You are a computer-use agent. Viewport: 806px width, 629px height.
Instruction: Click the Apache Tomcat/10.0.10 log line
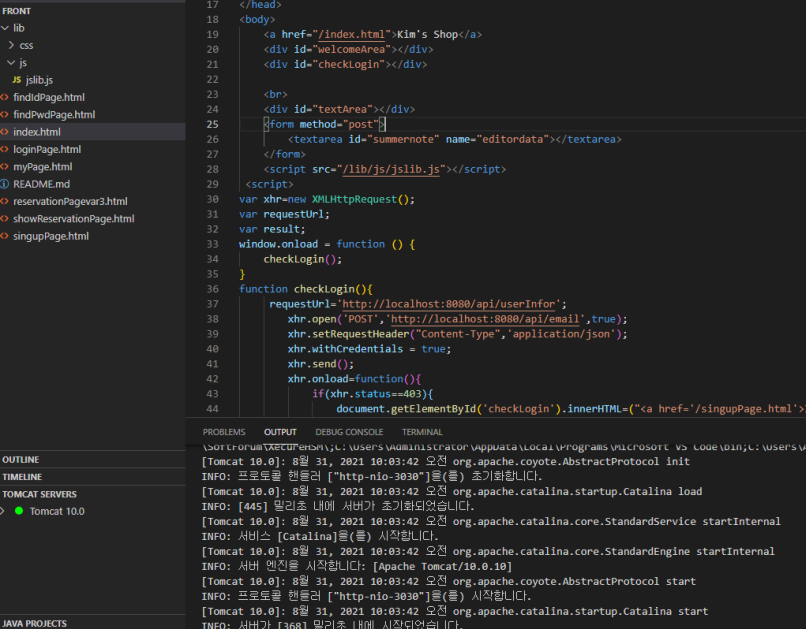point(357,566)
